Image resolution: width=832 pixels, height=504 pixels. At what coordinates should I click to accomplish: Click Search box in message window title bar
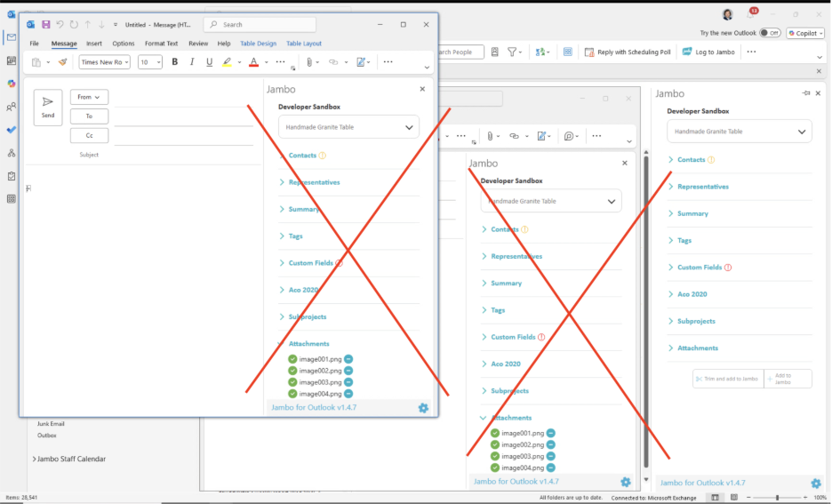[x=260, y=24]
